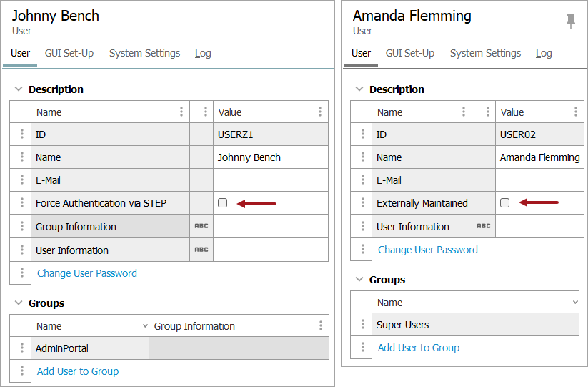The width and height of the screenshot is (588, 387).
Task: Open Value column options in Johnny Bench table
Action: (x=320, y=112)
